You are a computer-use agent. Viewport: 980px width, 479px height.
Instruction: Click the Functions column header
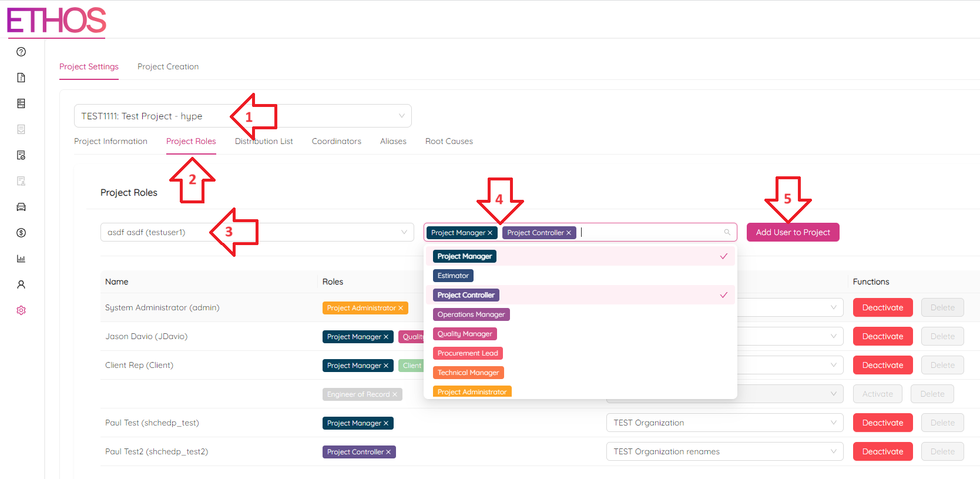(871, 282)
